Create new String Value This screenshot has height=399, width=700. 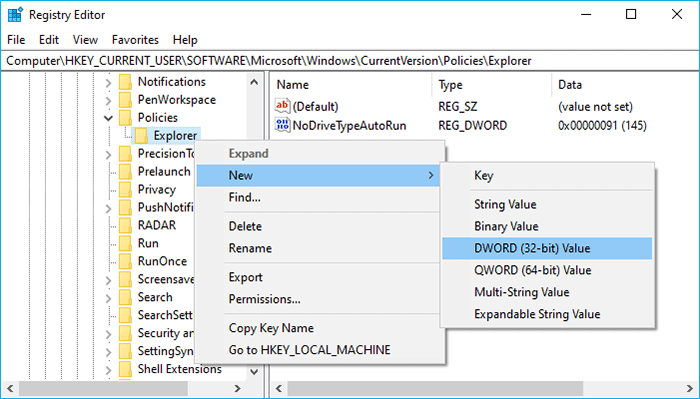tap(505, 204)
